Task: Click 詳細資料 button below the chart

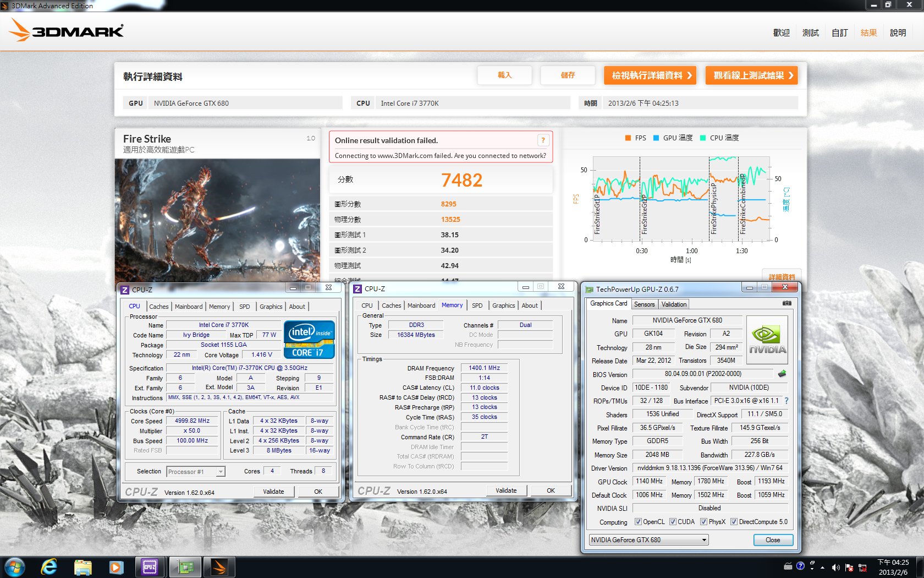Action: coord(782,276)
